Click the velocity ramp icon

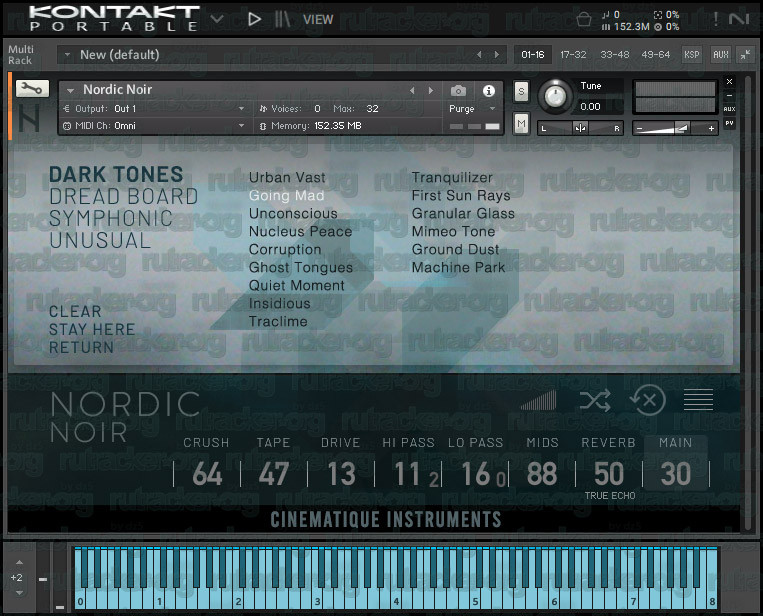tap(538, 400)
